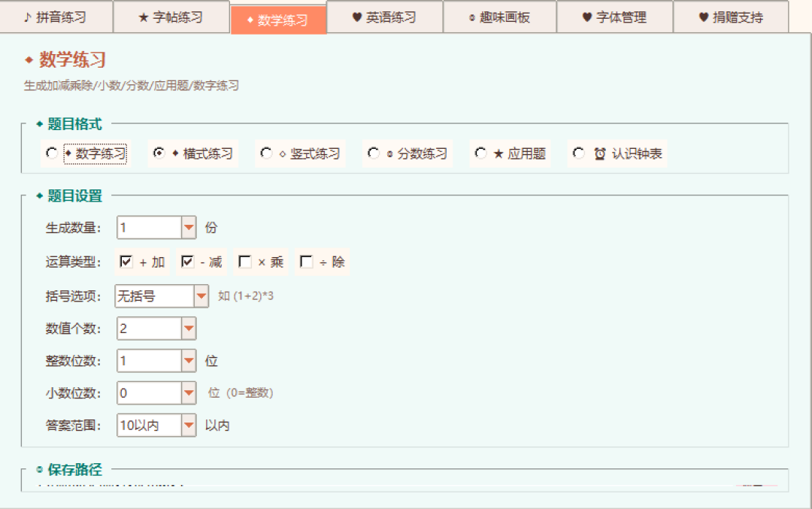Click the 题目格式 section title

[x=74, y=124]
